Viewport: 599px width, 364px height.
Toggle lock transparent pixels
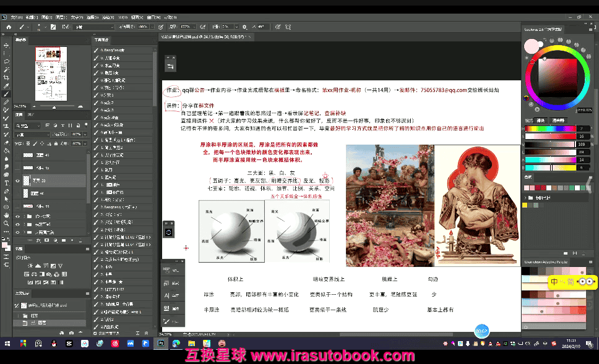pos(28,143)
